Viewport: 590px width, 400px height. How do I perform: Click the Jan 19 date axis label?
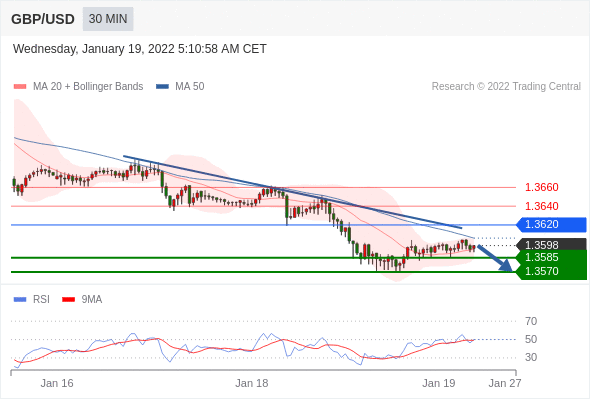pyautogui.click(x=439, y=383)
